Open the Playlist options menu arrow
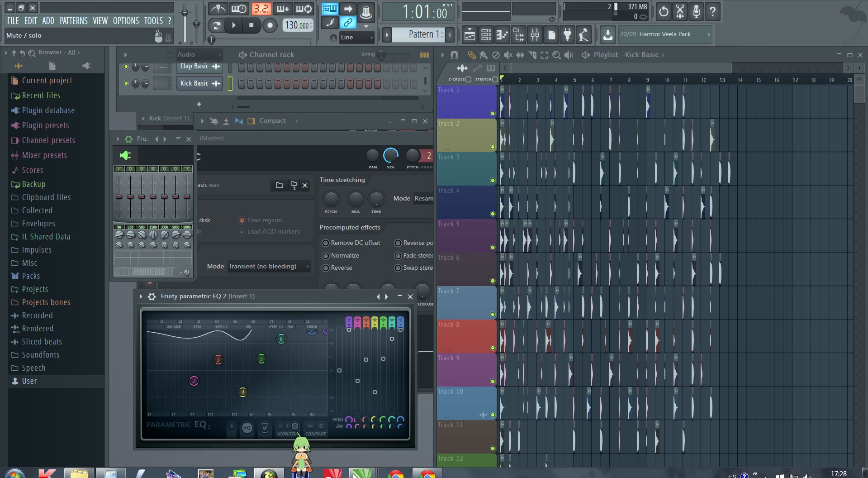 (442, 55)
